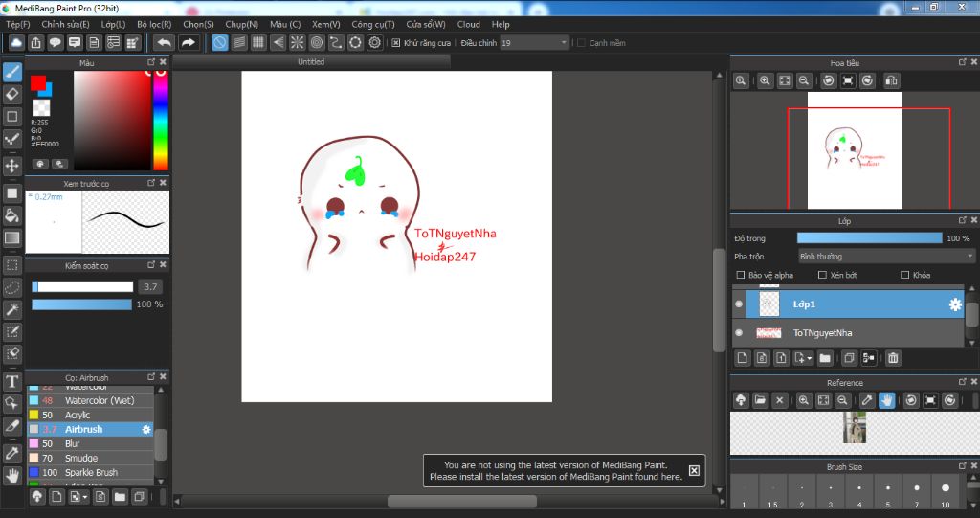Enable the curve snap guide
The image size is (980, 518).
tap(336, 42)
